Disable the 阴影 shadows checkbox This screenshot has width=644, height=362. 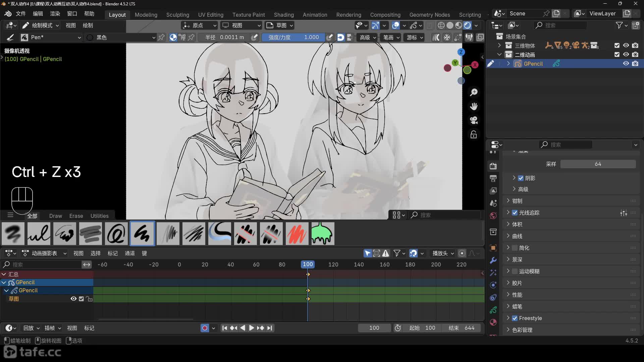click(x=521, y=178)
